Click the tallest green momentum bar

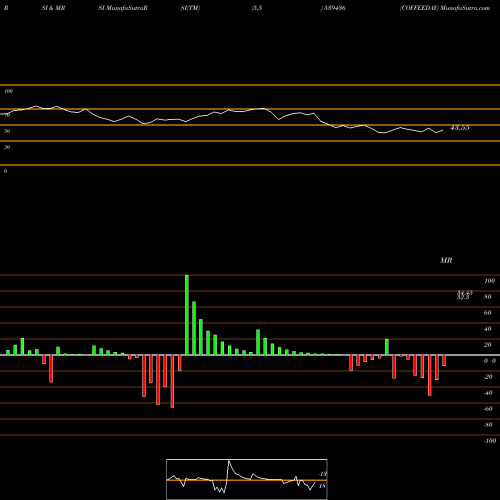187,315
